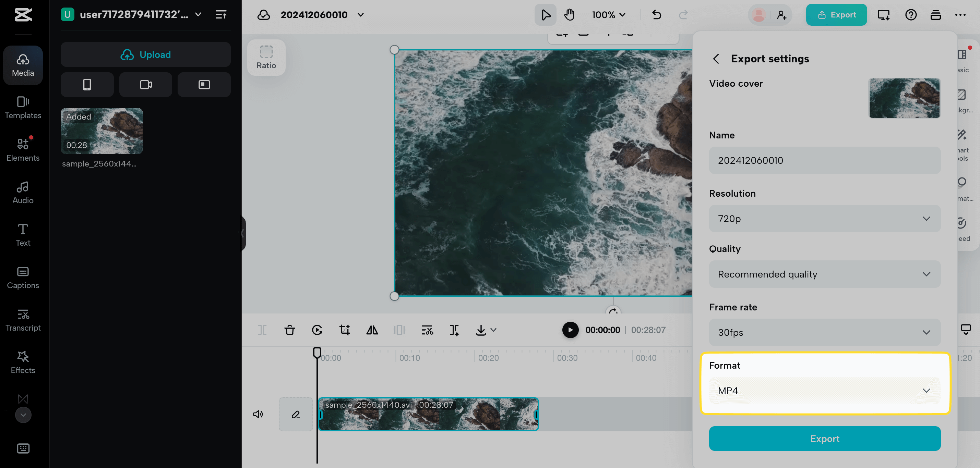Click the record camera icon button

pos(146,84)
